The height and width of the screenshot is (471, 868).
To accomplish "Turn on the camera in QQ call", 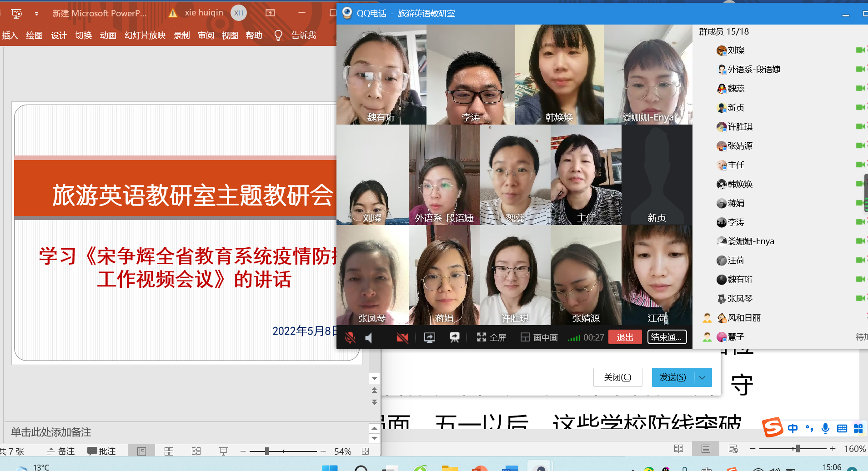I will tap(402, 337).
